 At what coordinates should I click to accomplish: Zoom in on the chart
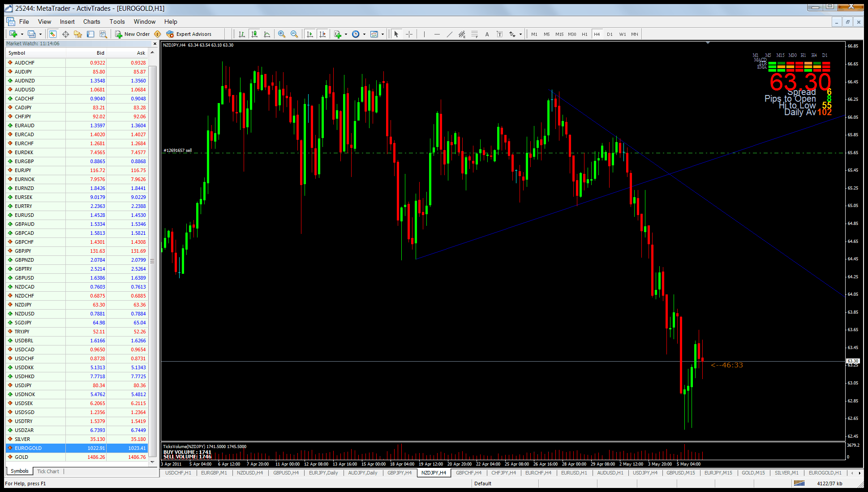click(x=282, y=34)
